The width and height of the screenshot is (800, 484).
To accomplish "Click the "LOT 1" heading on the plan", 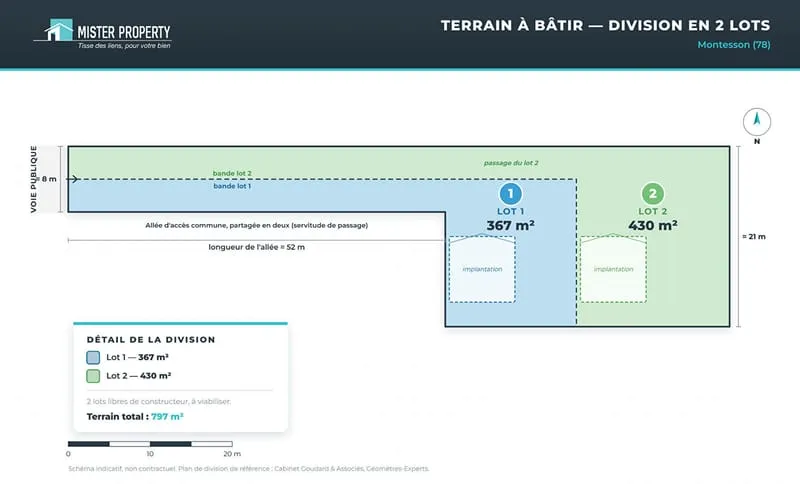I will click(510, 211).
